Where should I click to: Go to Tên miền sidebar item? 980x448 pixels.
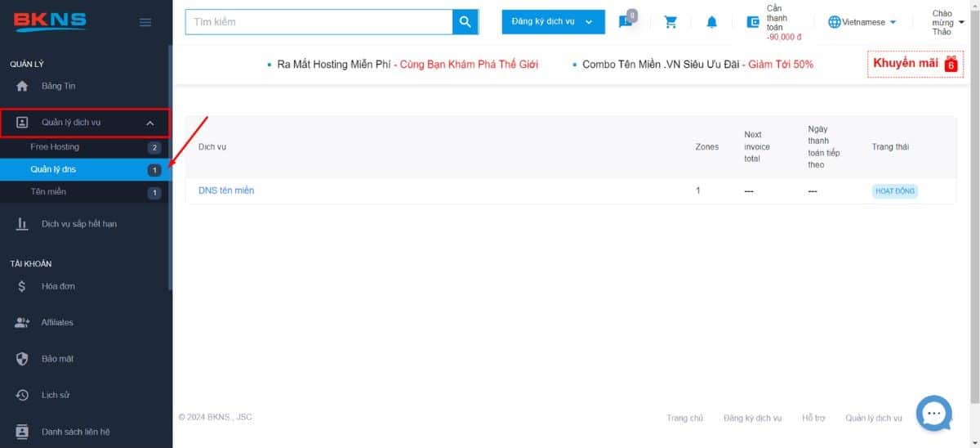(x=48, y=192)
